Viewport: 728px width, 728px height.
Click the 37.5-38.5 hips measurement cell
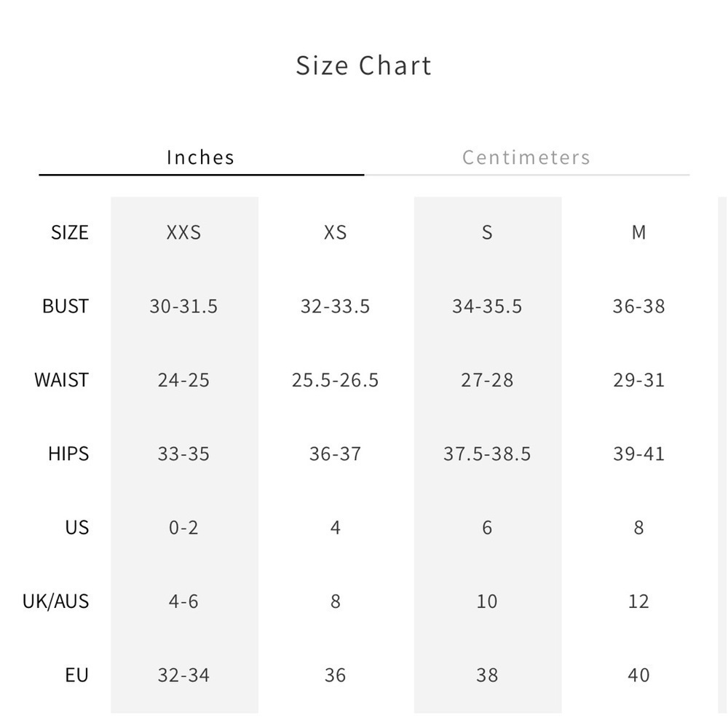[x=487, y=454]
